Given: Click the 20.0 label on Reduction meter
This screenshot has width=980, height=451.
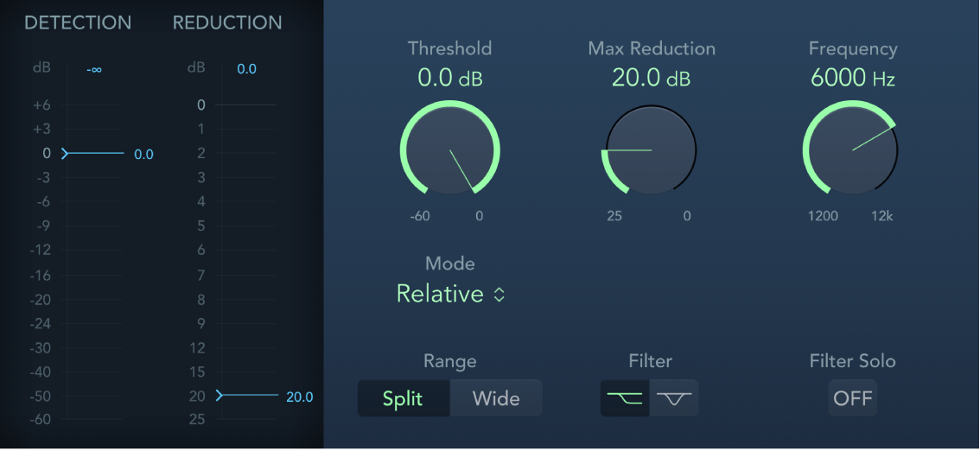Looking at the screenshot, I should [x=299, y=397].
